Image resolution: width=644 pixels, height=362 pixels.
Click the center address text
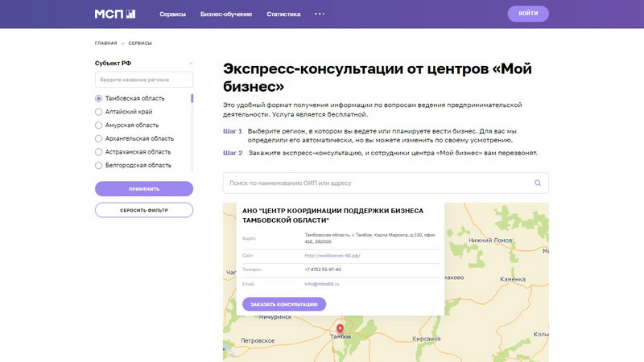(369, 238)
